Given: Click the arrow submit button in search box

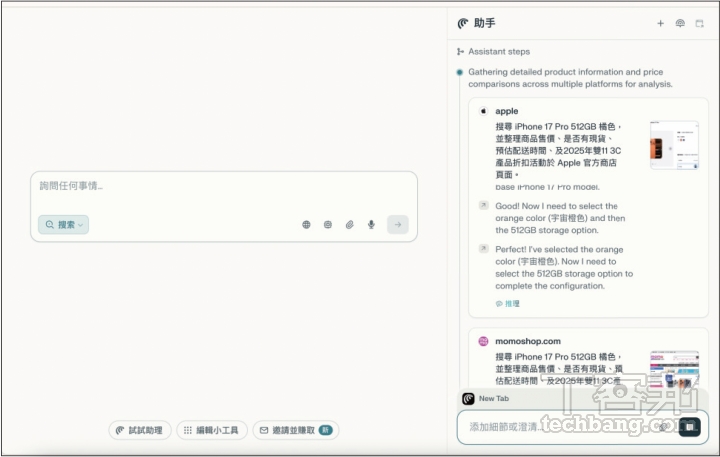Looking at the screenshot, I should [398, 225].
